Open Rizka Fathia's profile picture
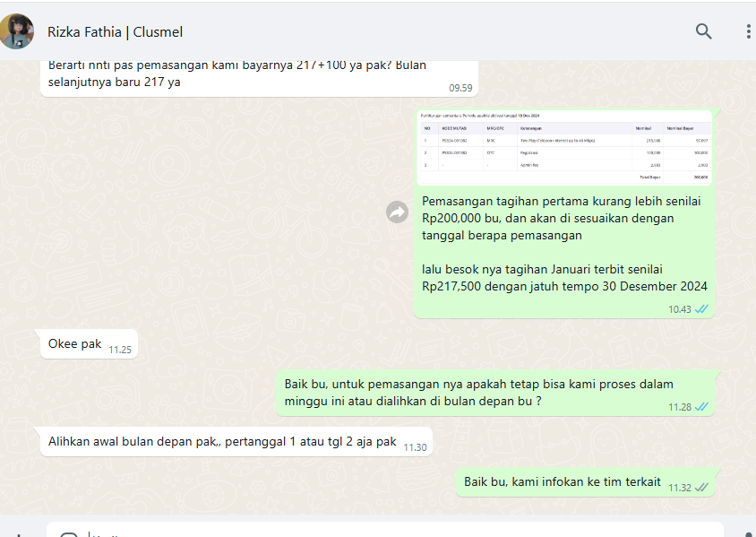Image resolution: width=756 pixels, height=537 pixels. 17,31
